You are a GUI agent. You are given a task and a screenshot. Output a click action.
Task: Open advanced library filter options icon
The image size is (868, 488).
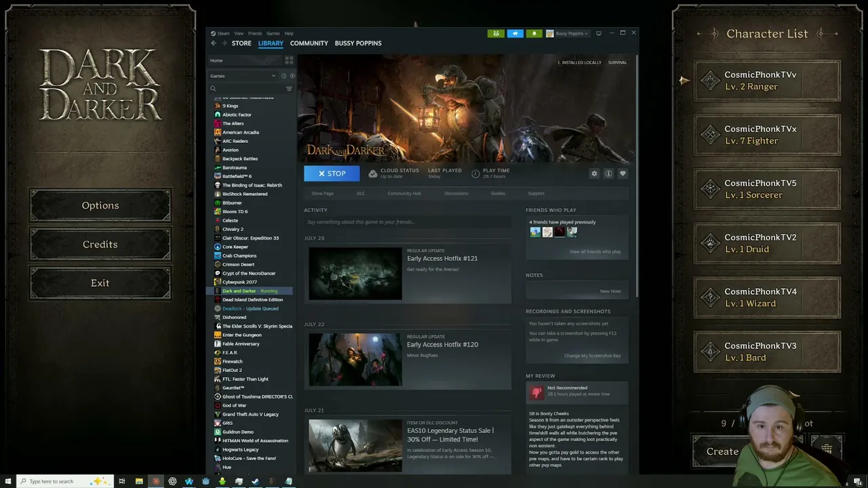pyautogui.click(x=289, y=89)
